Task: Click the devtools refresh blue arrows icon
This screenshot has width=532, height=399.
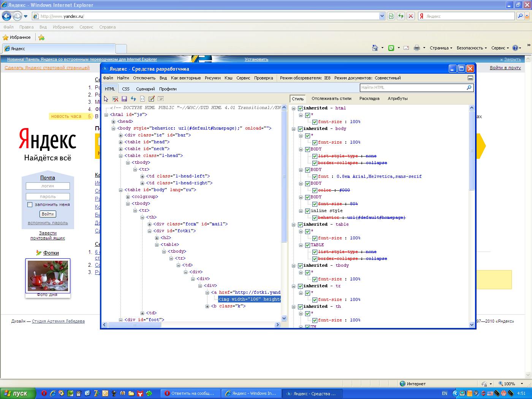Action: point(133,99)
